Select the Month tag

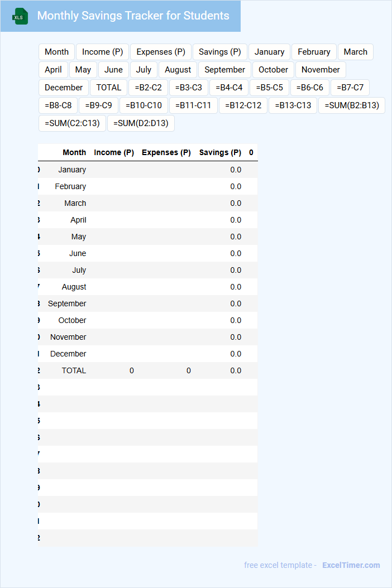coord(57,52)
